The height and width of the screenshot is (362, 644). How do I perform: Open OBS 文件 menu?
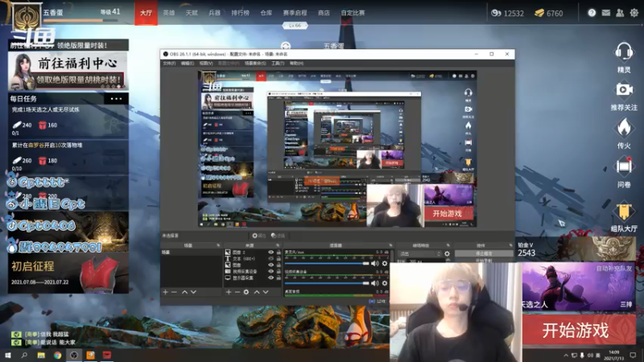[169, 64]
